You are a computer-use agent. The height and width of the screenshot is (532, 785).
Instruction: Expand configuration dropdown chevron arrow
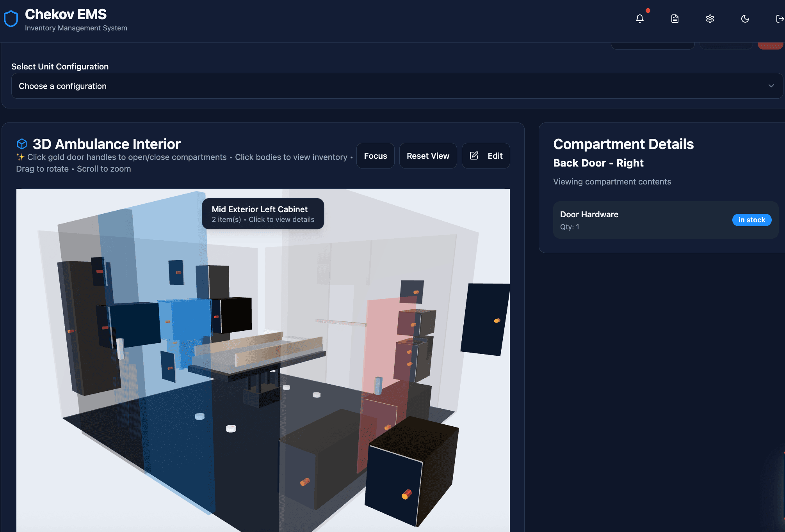point(771,86)
